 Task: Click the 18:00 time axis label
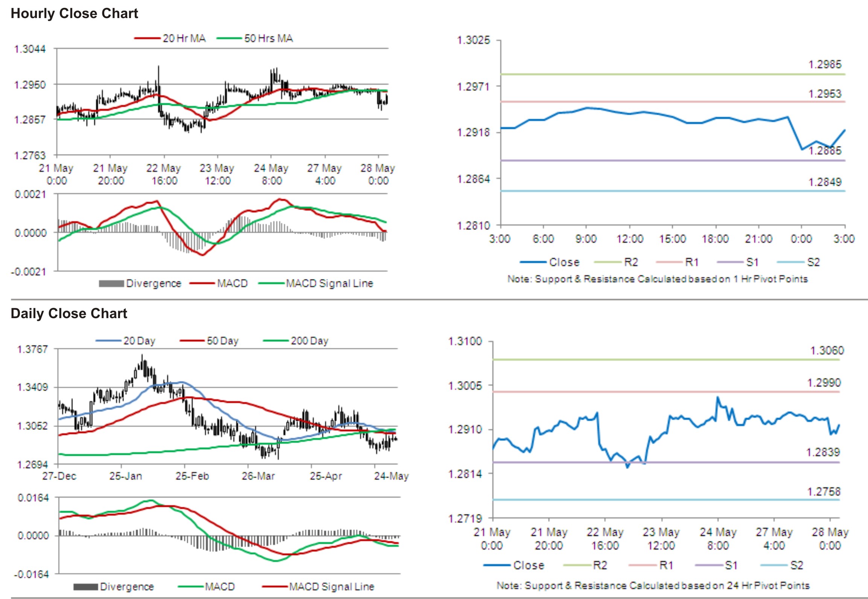(716, 239)
